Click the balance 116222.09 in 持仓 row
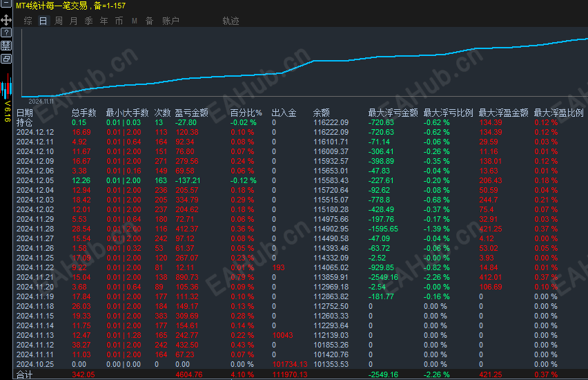This screenshot has width=588, height=380. coord(331,122)
